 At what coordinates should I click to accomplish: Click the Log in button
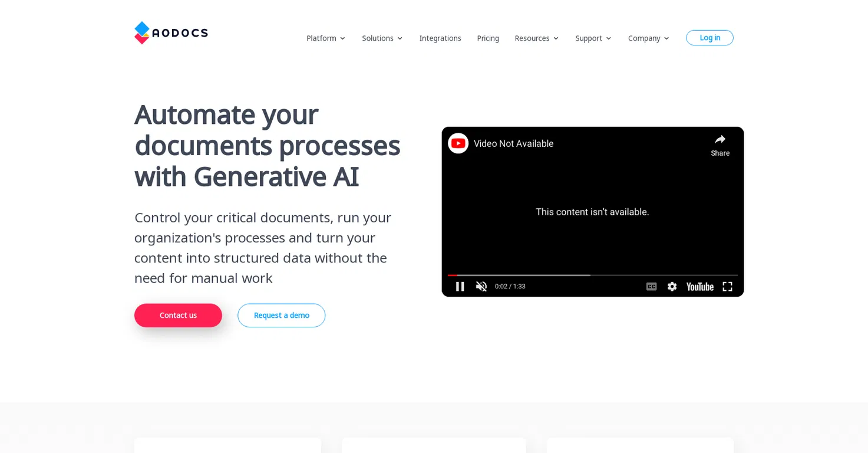click(x=709, y=38)
